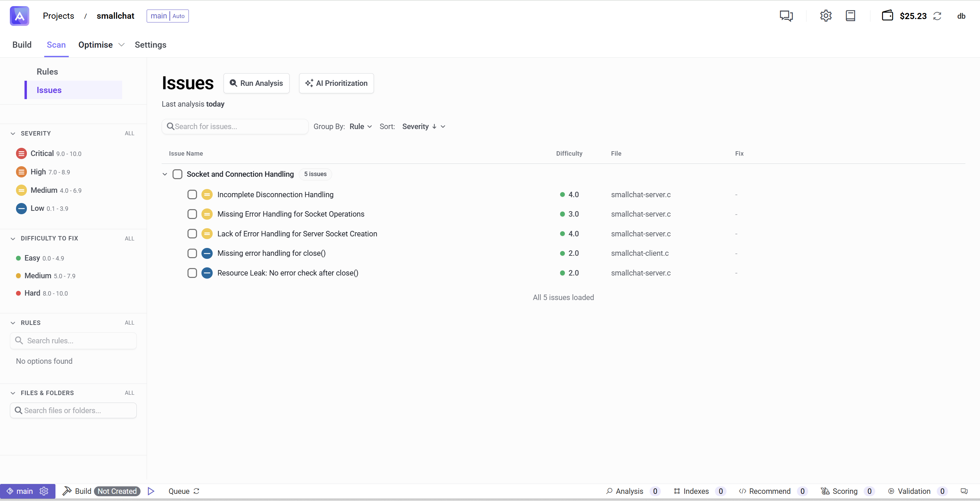Collapse the Socket and Connection Handling group
Screen dimensions: 980x501
(165, 174)
